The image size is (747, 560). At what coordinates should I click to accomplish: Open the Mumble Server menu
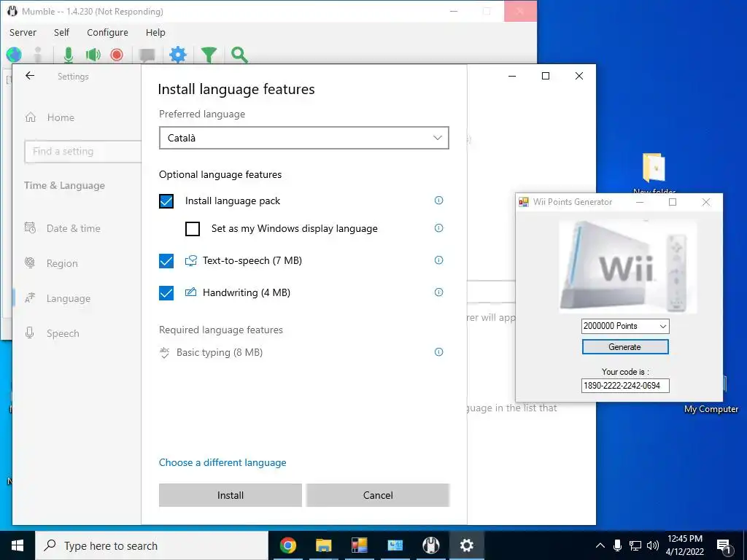pyautogui.click(x=23, y=32)
